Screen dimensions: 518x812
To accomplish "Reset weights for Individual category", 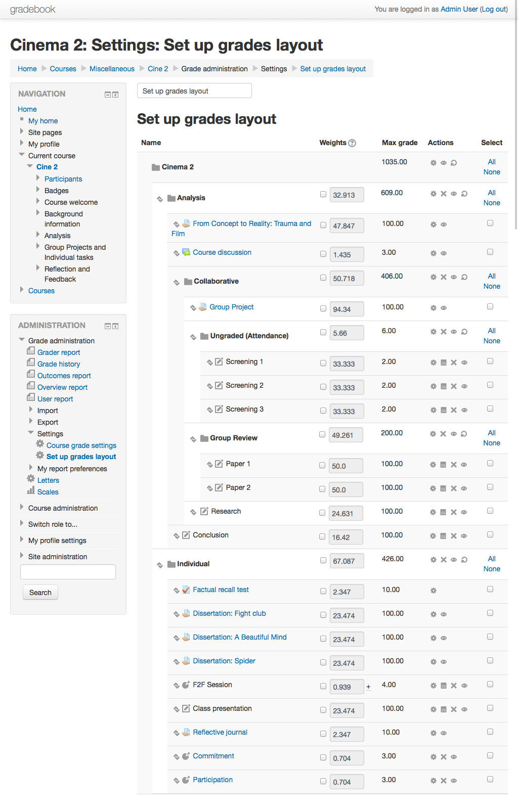I will 464,560.
